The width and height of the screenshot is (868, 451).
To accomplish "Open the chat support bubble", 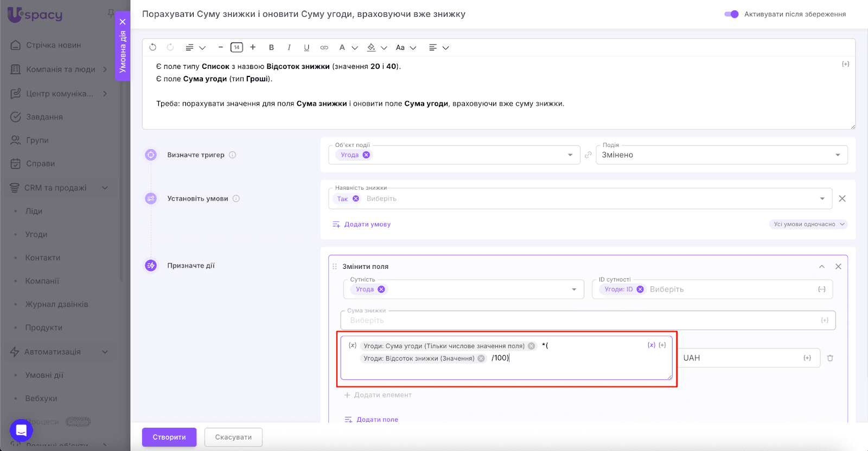I will coord(21,430).
